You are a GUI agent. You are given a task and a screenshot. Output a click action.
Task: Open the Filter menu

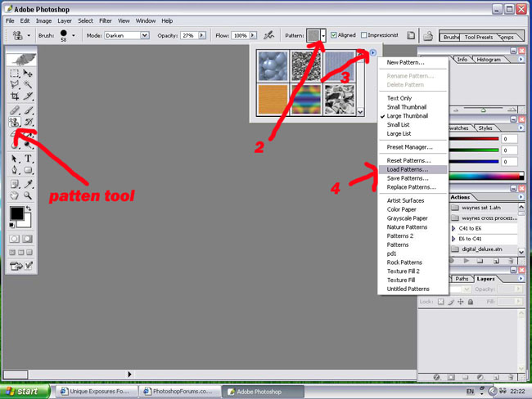[x=106, y=20]
